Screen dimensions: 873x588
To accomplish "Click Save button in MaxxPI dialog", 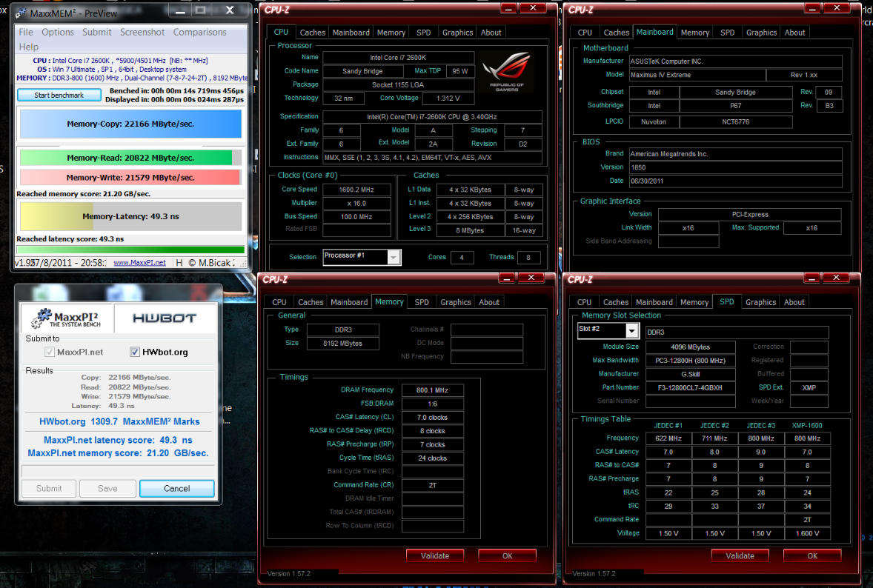I will pos(107,489).
